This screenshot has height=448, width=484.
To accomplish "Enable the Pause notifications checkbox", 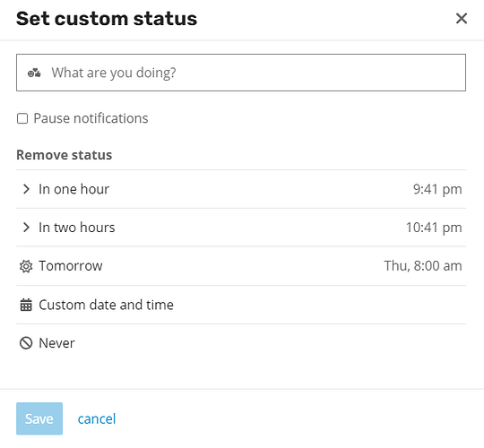I will [22, 118].
